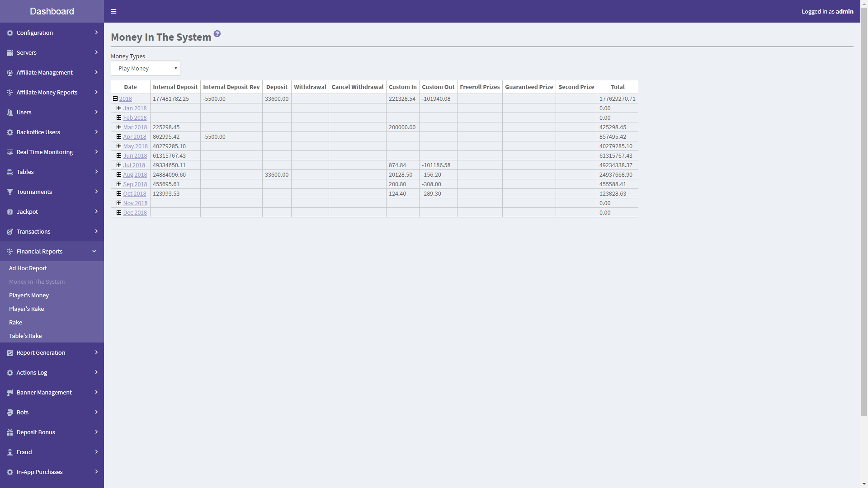Screen dimensions: 868x488
Task: Click the Financial Reports icon in sidebar
Action: [9, 251]
